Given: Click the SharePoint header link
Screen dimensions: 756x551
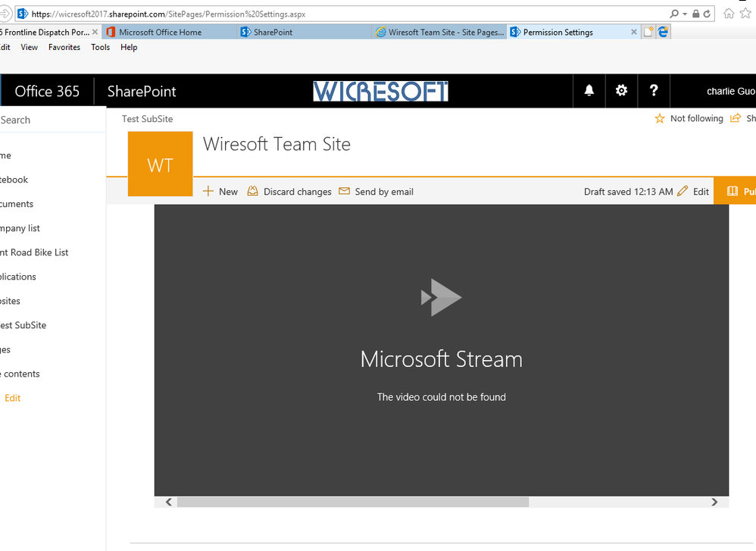Looking at the screenshot, I should pos(141,91).
